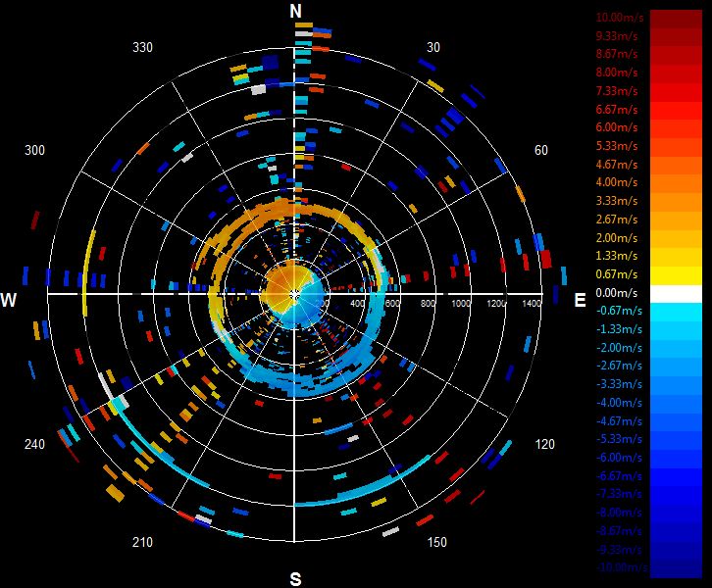Click the 800 range ring label

(x=428, y=303)
